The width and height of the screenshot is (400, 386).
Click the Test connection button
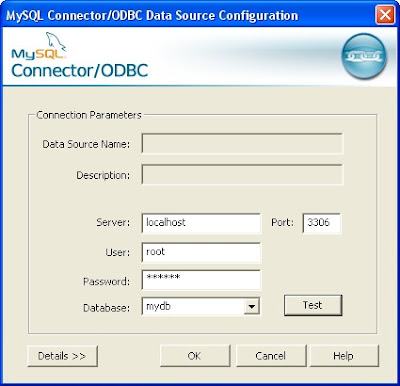click(313, 305)
